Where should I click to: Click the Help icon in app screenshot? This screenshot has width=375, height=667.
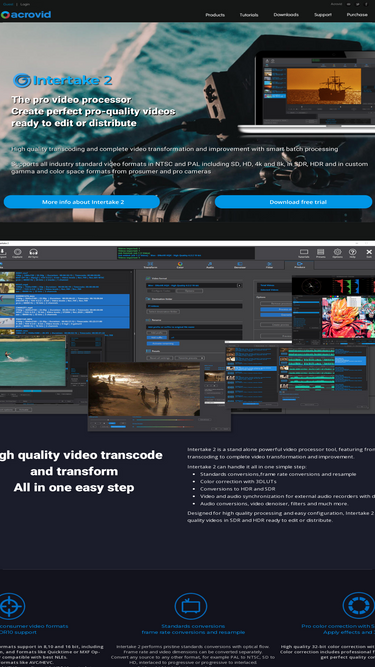point(352,254)
